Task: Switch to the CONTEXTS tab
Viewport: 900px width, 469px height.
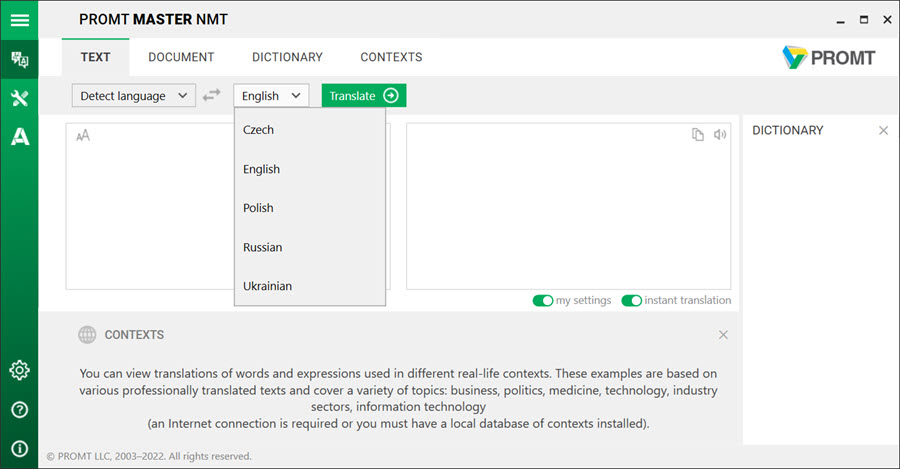Action: click(x=391, y=57)
